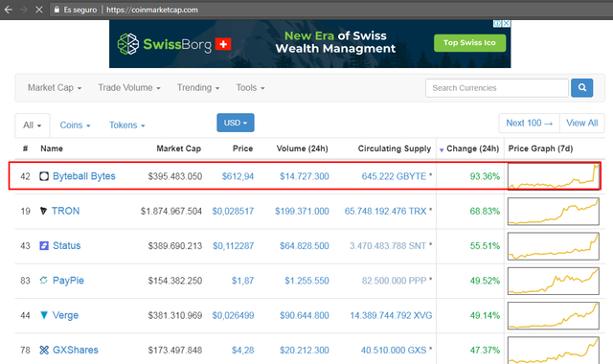Stop page loading with browser X button

[x=39, y=10]
